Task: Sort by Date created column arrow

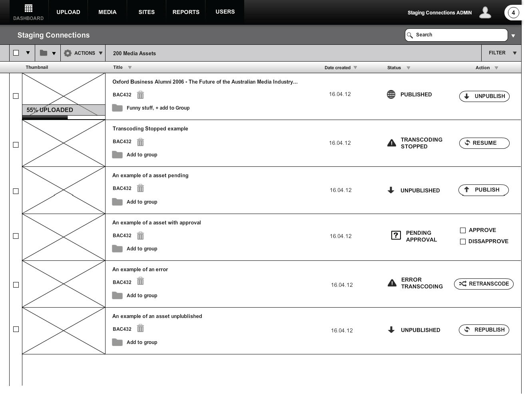Action: (355, 68)
